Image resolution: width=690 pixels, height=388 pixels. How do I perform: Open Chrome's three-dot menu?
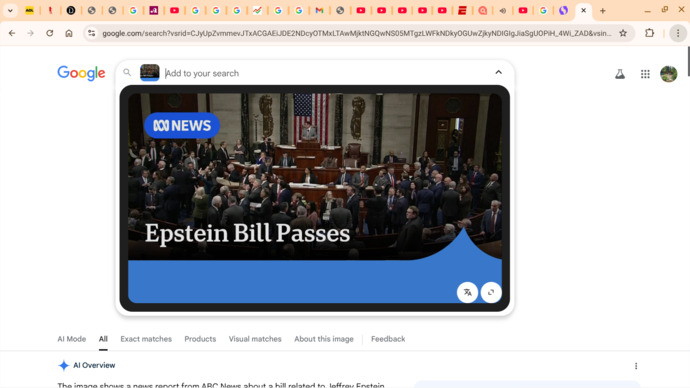678,33
